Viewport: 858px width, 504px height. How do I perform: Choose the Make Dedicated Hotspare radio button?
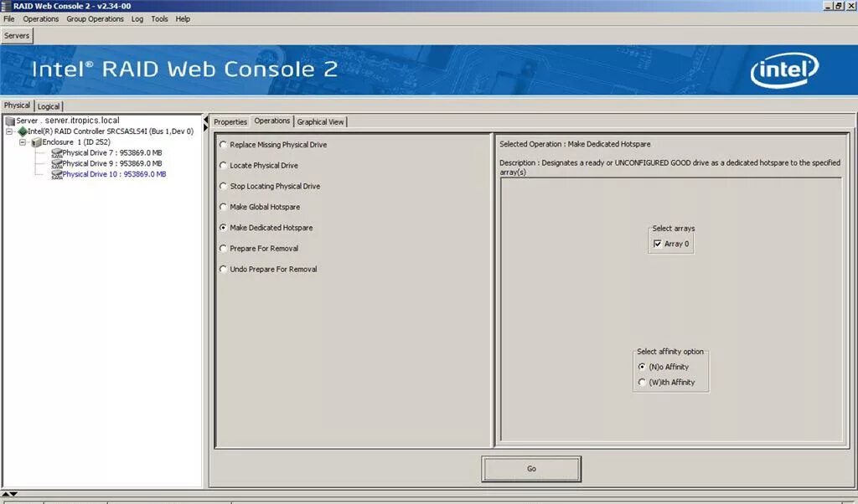223,228
